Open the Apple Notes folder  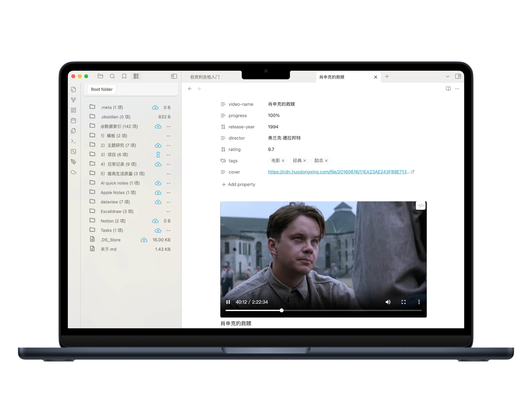130,193
